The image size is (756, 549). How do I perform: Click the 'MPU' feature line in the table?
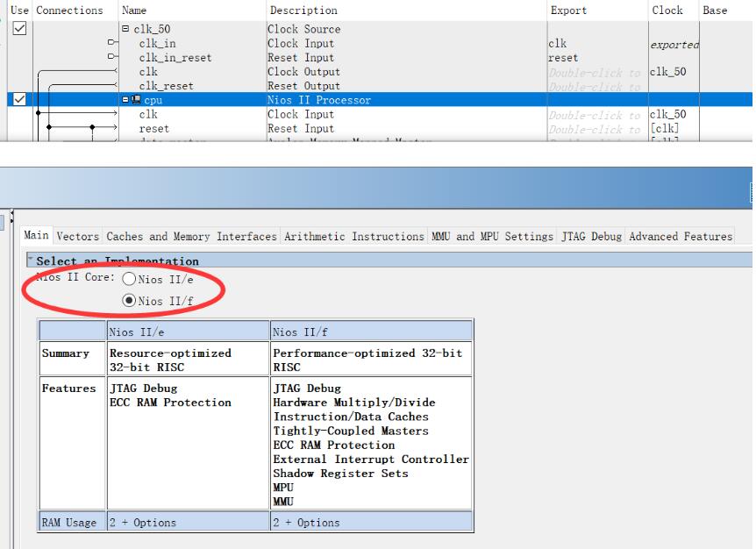[x=283, y=488]
